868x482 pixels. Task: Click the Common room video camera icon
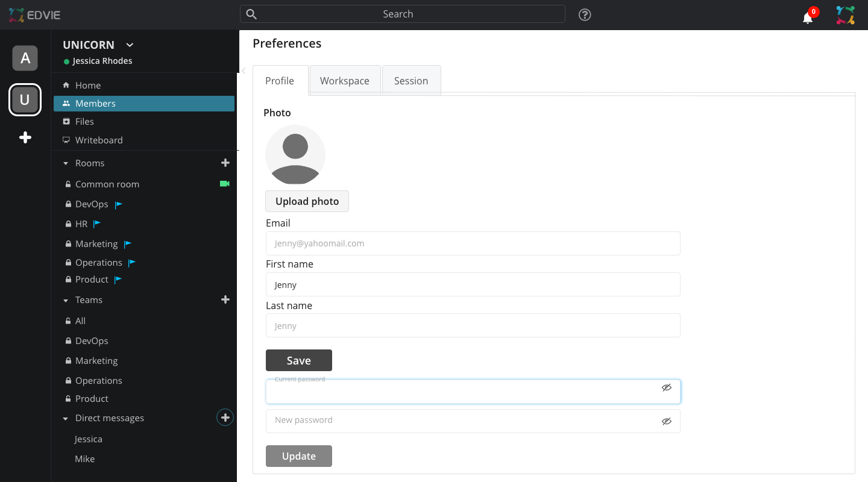(x=225, y=184)
